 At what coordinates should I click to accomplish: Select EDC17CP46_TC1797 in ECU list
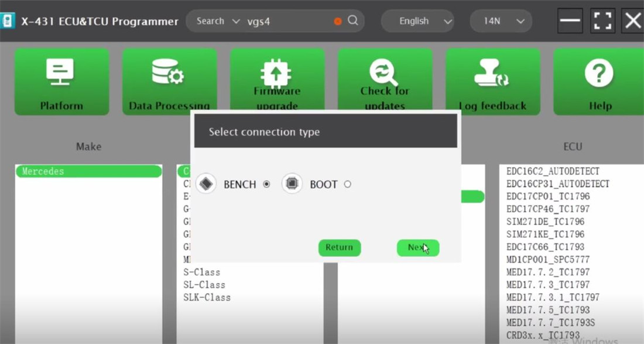[548, 209]
